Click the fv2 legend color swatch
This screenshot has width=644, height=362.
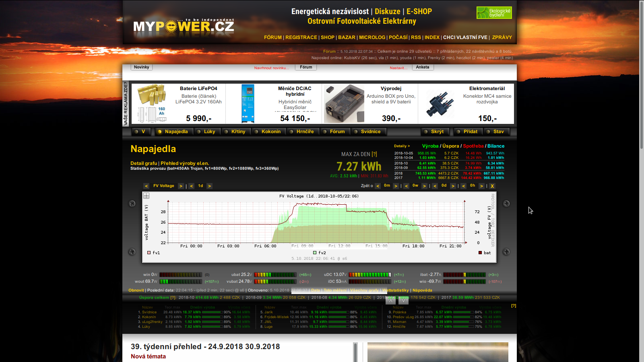click(x=315, y=253)
